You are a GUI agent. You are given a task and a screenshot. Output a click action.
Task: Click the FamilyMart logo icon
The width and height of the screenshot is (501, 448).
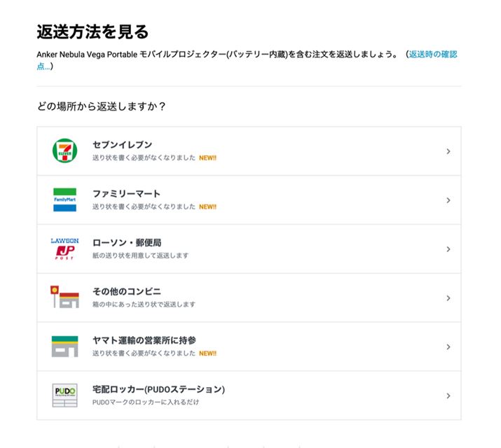pyautogui.click(x=64, y=199)
